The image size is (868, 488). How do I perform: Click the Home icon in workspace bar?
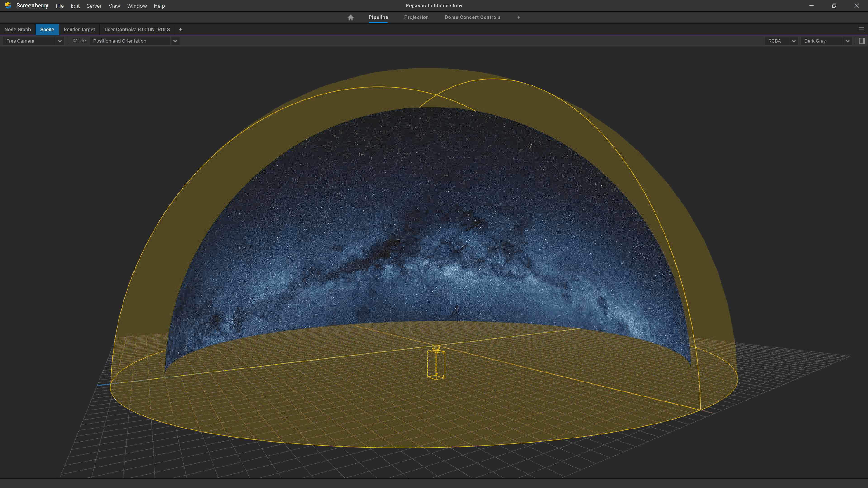350,17
